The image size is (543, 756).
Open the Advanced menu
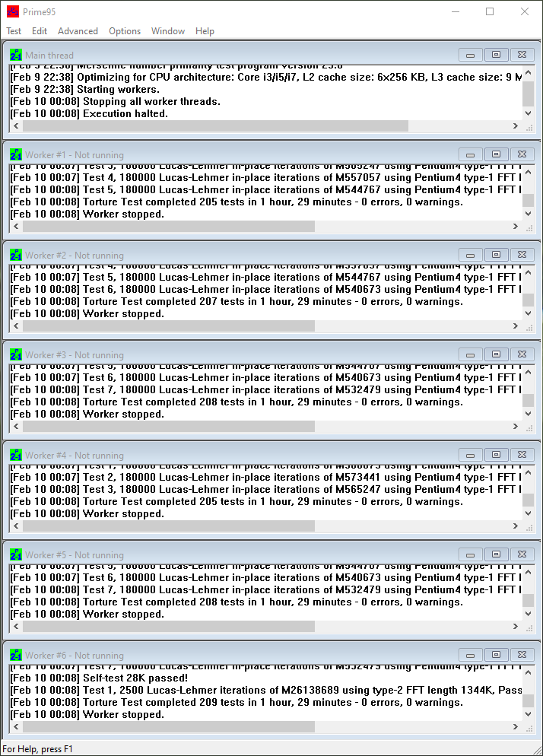(x=78, y=31)
